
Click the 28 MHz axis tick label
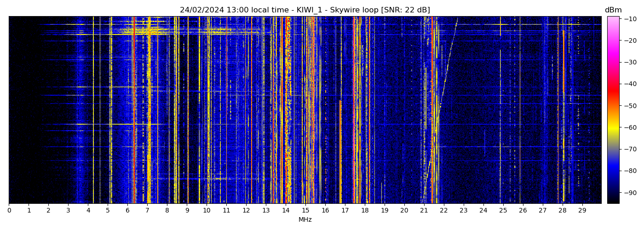(x=562, y=210)
